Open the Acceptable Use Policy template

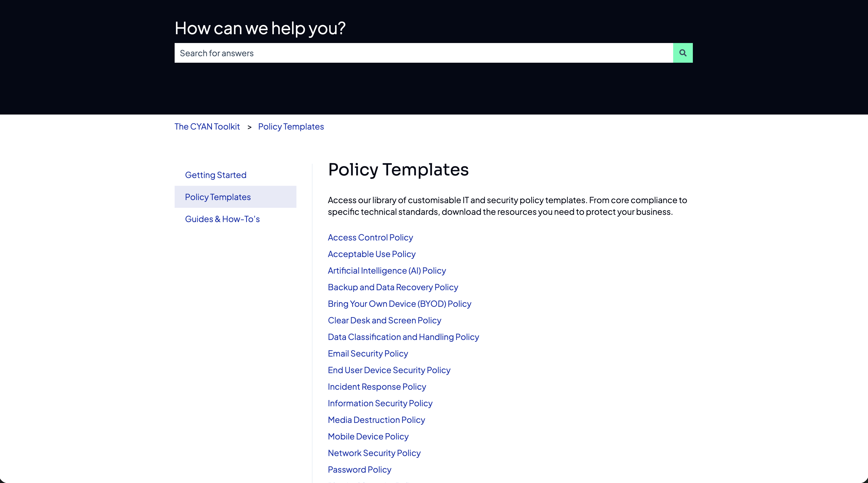click(x=372, y=254)
